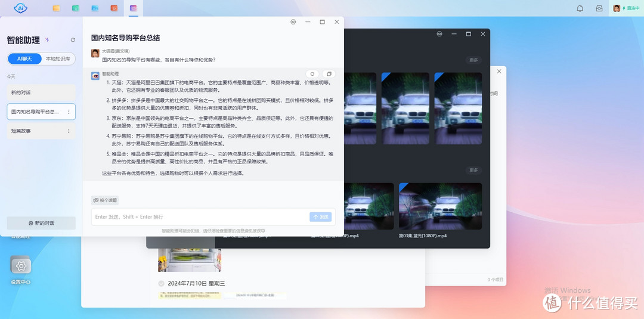Image resolution: width=644 pixels, height=319 pixels.
Task: Select the purple assistant app in top bar
Action: 133,8
